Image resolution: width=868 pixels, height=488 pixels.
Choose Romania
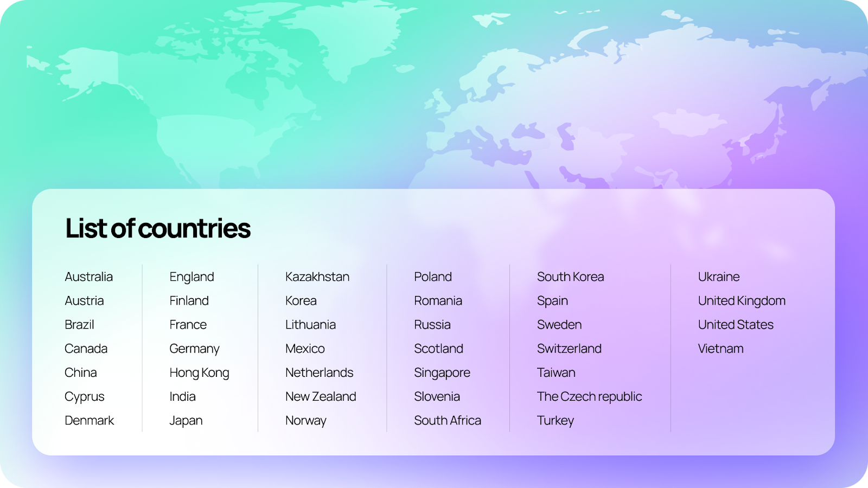[x=438, y=300]
